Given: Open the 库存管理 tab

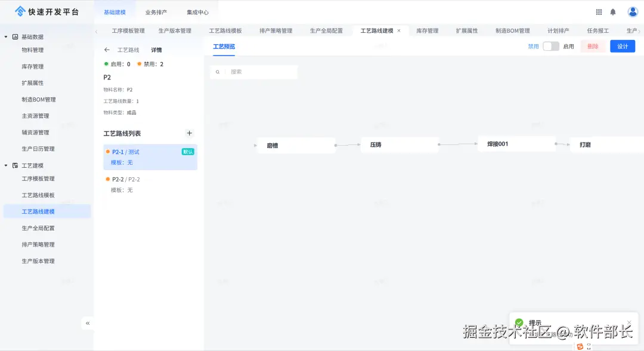Looking at the screenshot, I should pos(428,30).
